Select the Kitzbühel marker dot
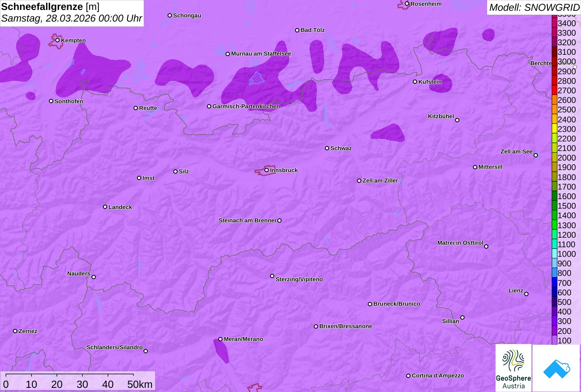Screen dimensions: 581x392 click(x=457, y=120)
